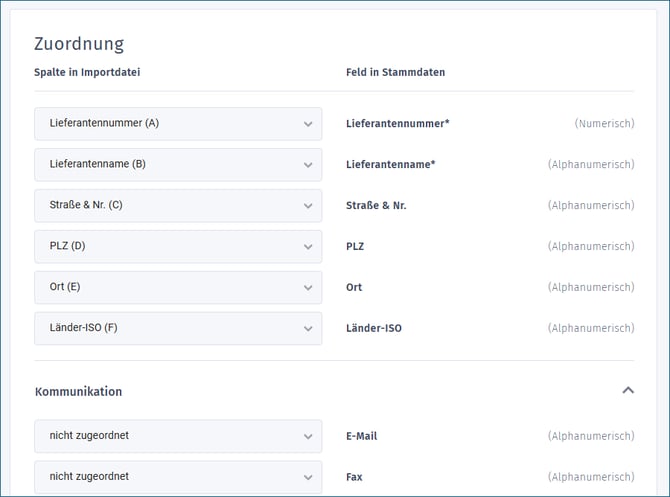Click the chevron arrow on Länder-ISO (F)
The width and height of the screenshot is (670, 497).
point(308,329)
